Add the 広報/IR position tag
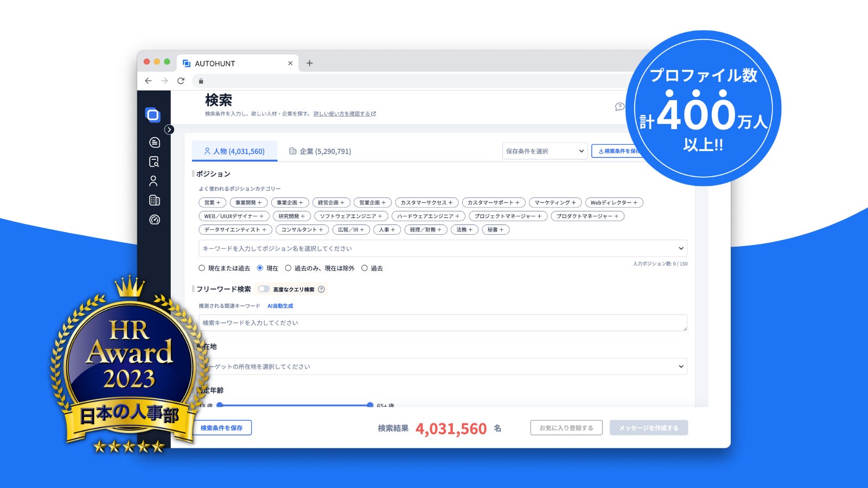Screen dimensions: 868x488 click(x=351, y=230)
